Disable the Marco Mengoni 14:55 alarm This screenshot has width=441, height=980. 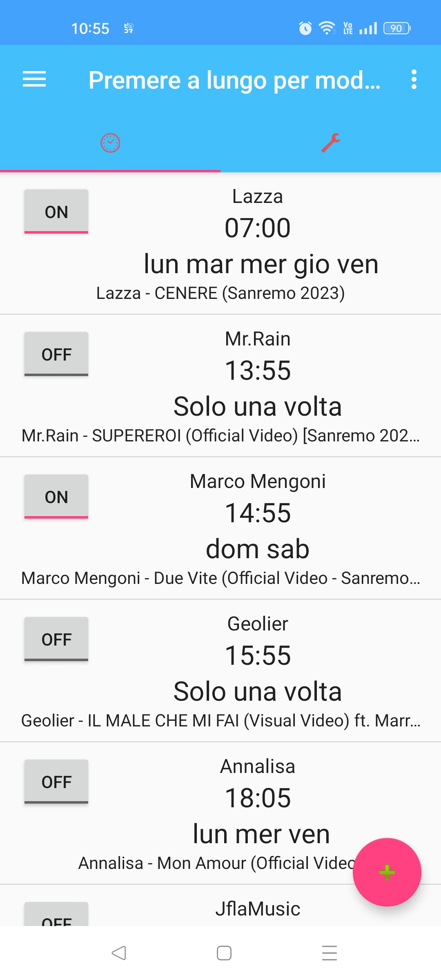tap(56, 497)
